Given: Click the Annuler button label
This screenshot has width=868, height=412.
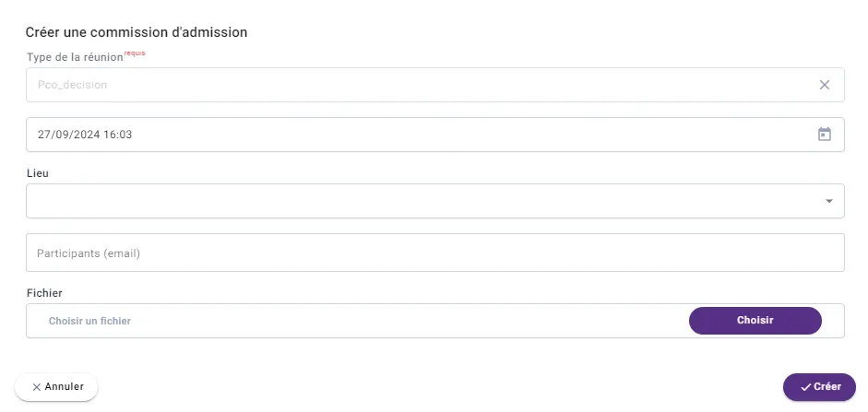Looking at the screenshot, I should 65,387.
